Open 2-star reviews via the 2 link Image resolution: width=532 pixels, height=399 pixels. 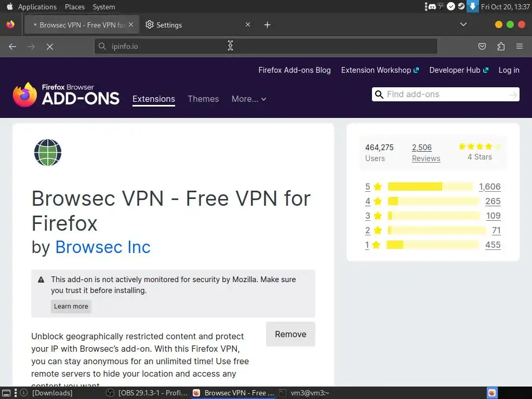point(368,230)
